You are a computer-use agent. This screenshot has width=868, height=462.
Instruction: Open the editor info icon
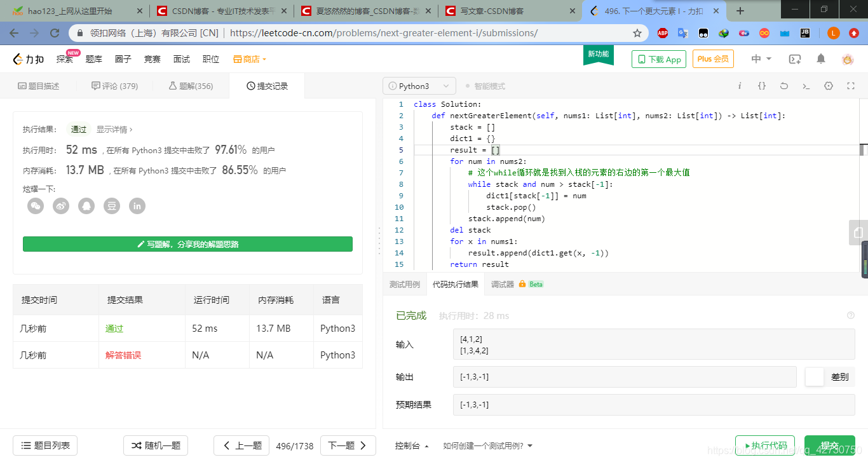pyautogui.click(x=740, y=86)
